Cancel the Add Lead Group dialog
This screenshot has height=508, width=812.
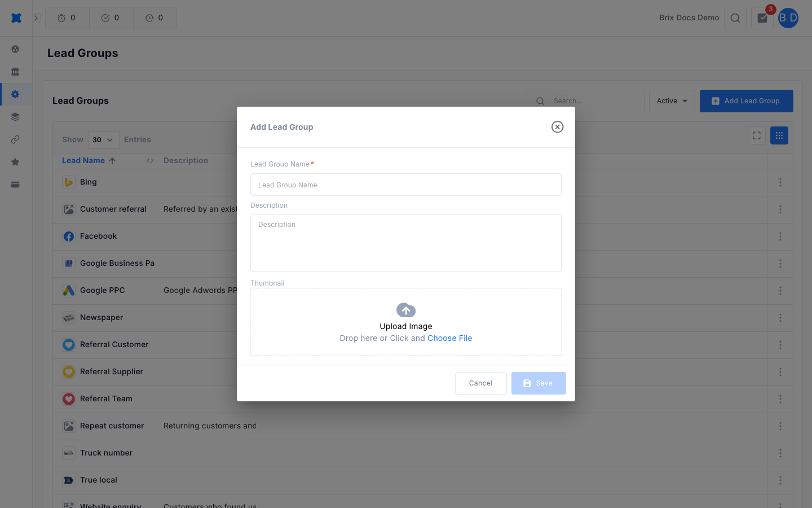[481, 383]
